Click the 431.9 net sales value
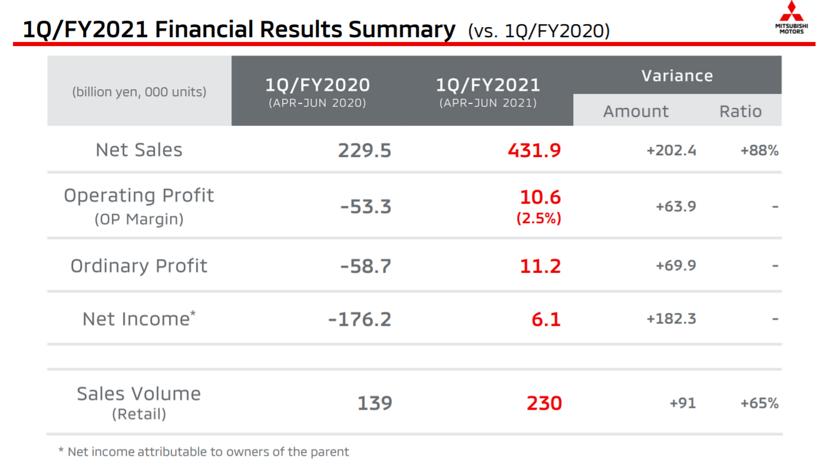This screenshot has width=820, height=463. pyautogui.click(x=535, y=151)
